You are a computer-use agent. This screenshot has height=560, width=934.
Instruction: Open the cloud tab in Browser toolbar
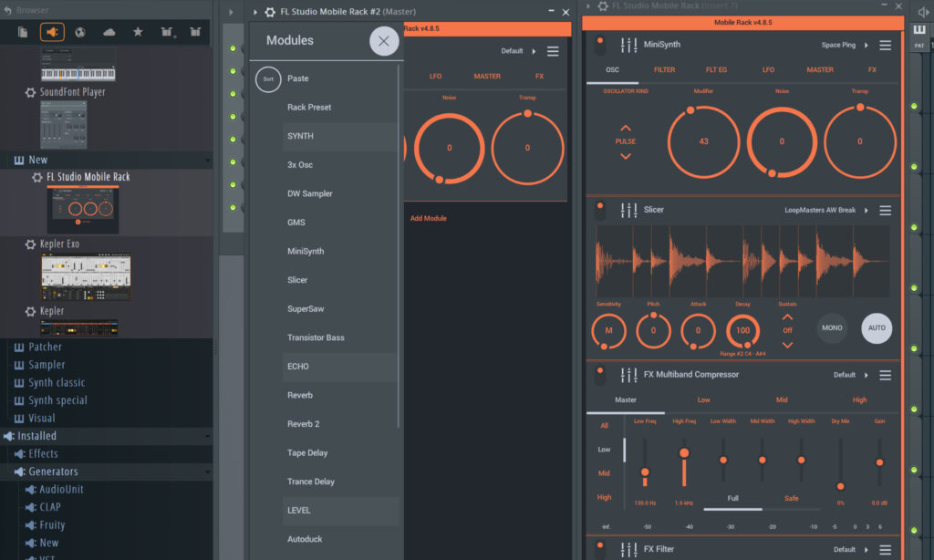tap(109, 32)
